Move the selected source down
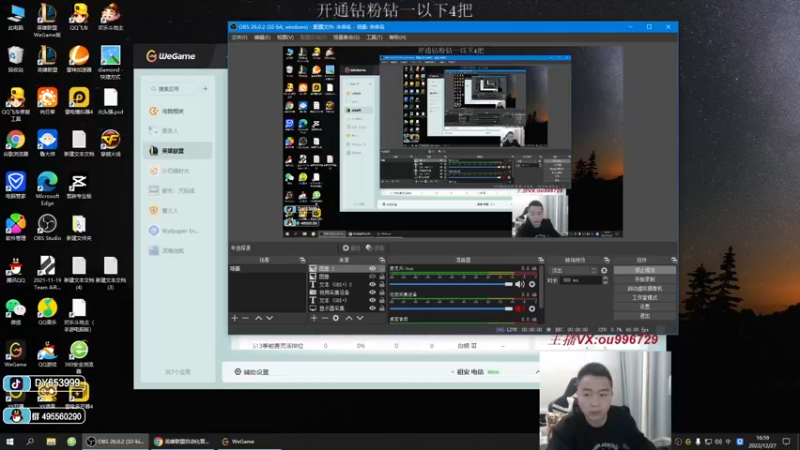 pos(360,318)
